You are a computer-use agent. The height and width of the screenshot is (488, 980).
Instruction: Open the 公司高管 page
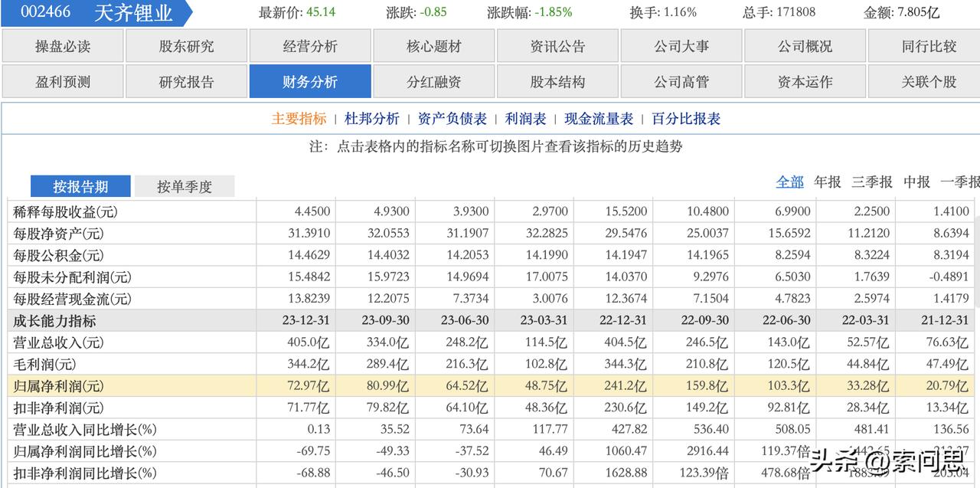pyautogui.click(x=681, y=81)
